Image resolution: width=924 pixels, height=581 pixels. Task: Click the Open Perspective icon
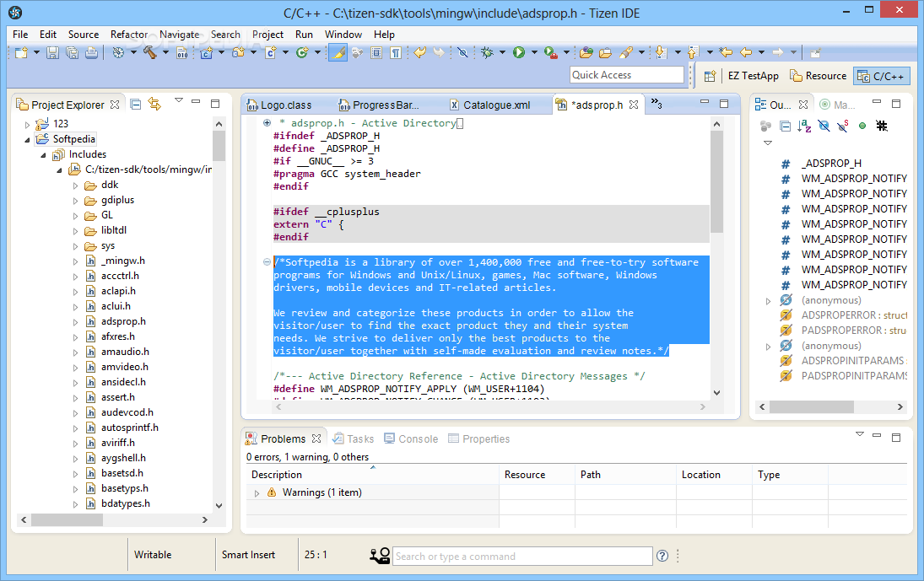pyautogui.click(x=711, y=76)
